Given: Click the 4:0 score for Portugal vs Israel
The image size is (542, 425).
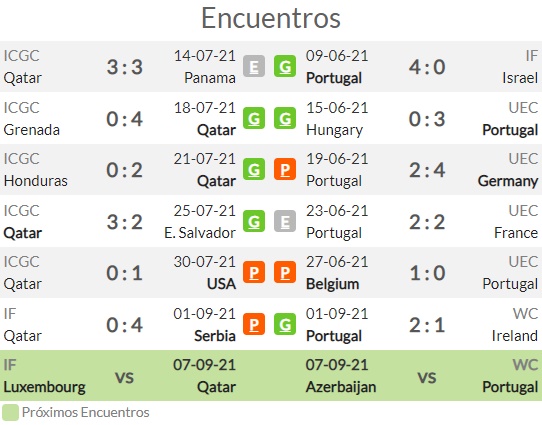Looking at the screenshot, I should tap(427, 67).
